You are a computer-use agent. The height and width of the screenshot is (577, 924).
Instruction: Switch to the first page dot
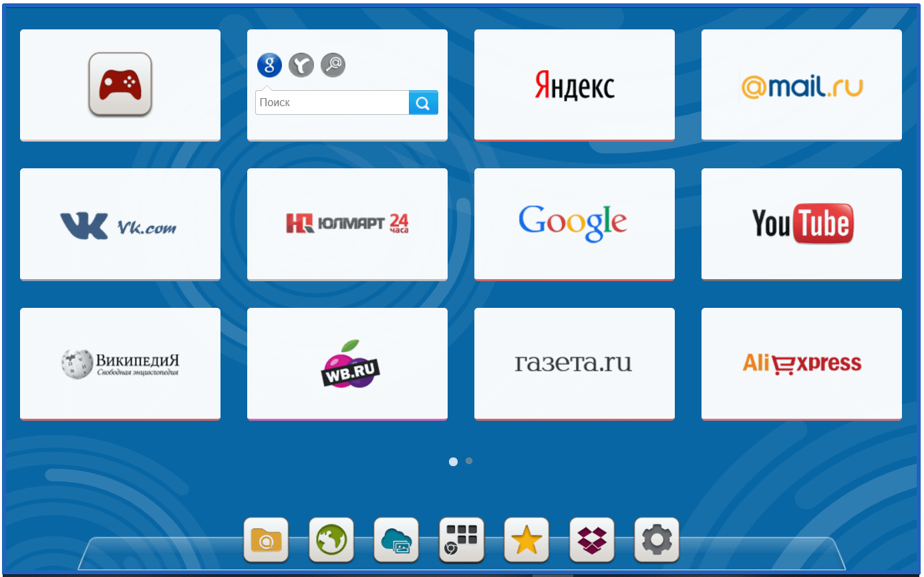(453, 461)
